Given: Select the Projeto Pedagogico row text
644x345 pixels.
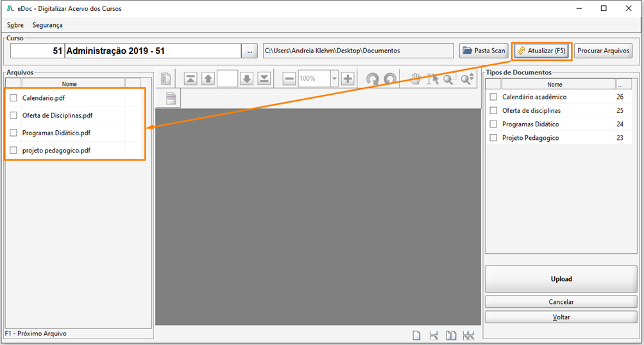Looking at the screenshot, I should click(530, 138).
